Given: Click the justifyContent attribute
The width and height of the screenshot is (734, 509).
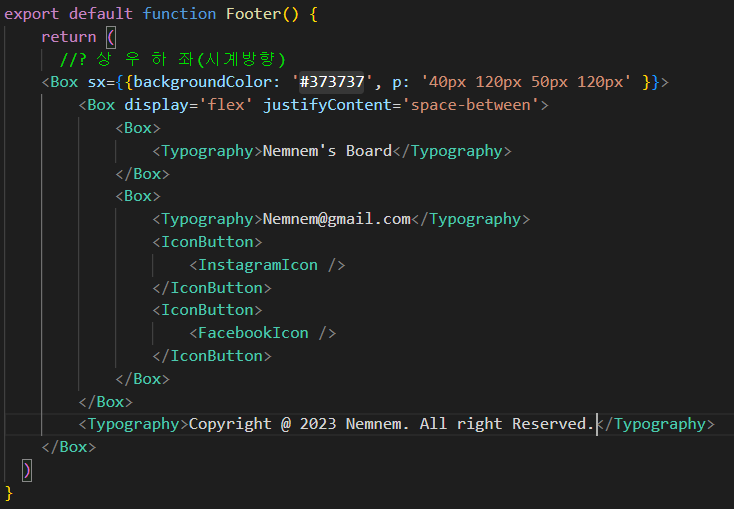Looking at the screenshot, I should click(328, 105).
